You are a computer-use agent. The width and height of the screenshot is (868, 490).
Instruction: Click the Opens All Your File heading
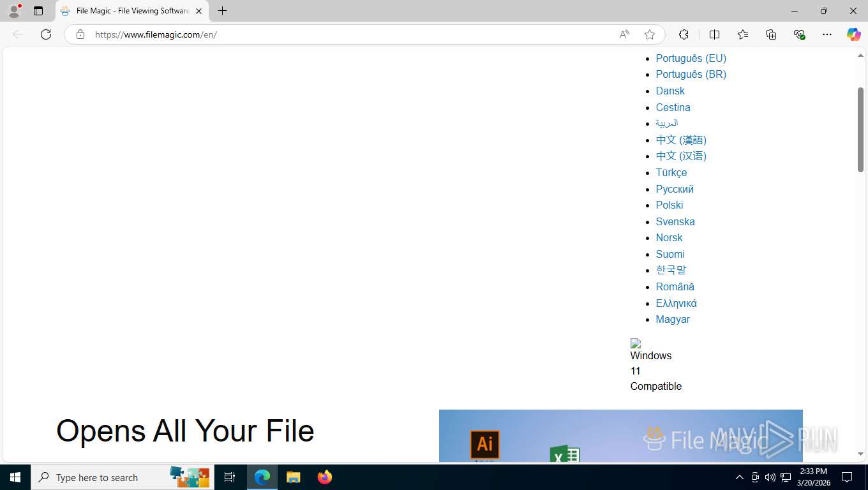185,431
